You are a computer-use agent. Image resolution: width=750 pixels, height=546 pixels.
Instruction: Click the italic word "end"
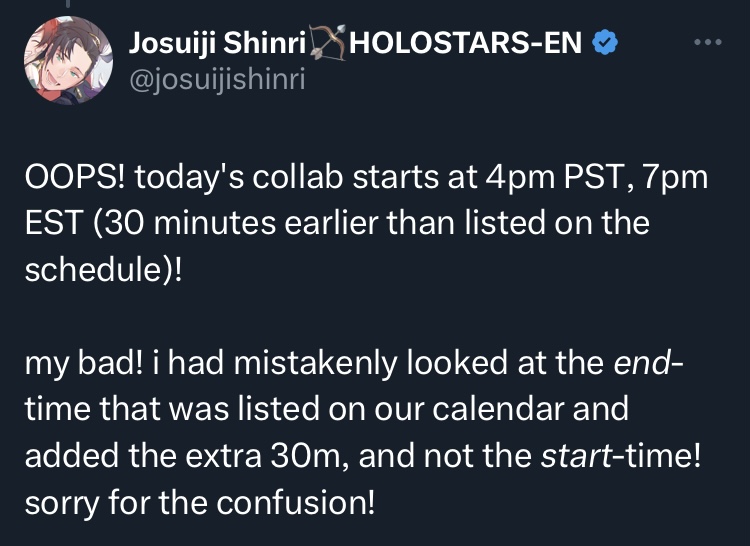click(x=639, y=361)
